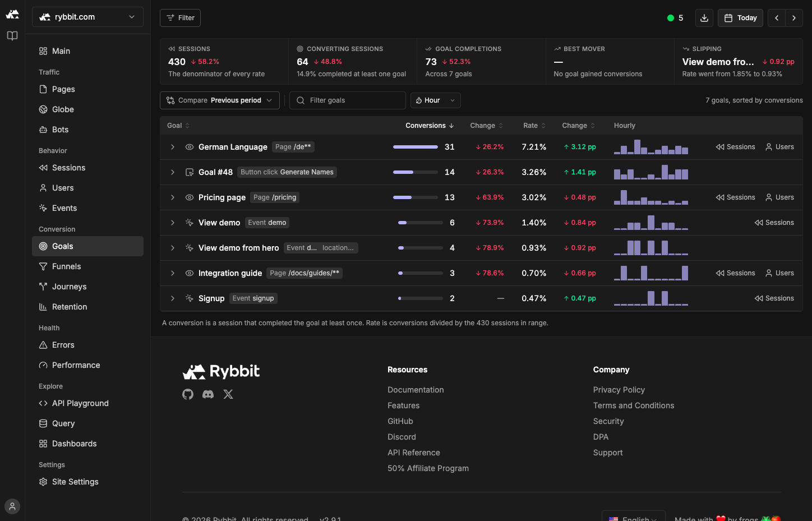812x521 pixels.
Task: Click the Rybbit logo in footer
Action: [221, 371]
